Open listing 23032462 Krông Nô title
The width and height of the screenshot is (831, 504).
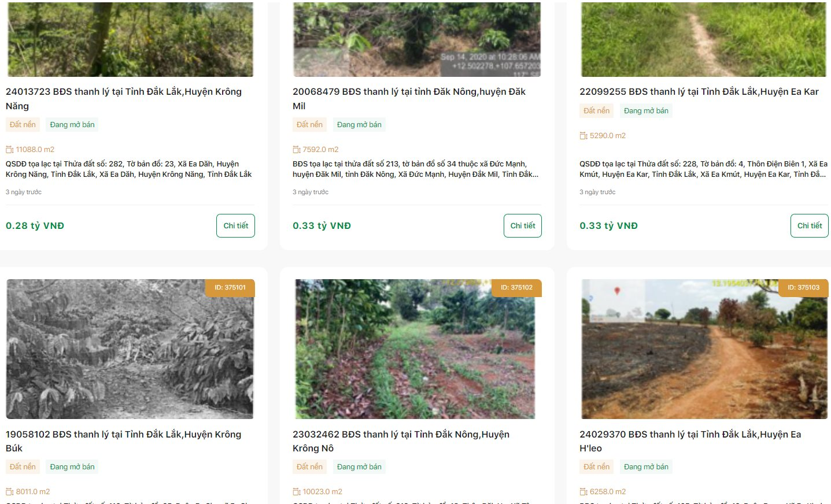(x=401, y=441)
